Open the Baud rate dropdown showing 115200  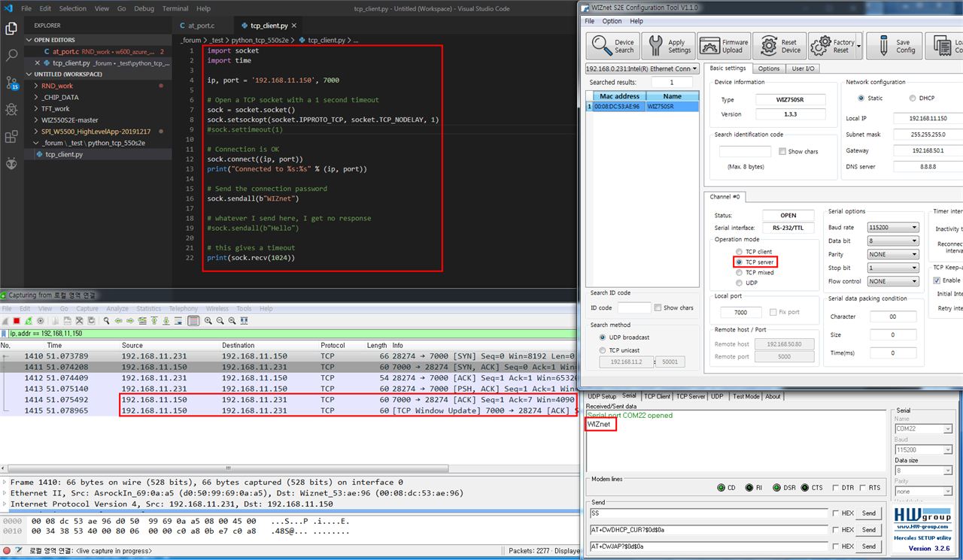893,227
